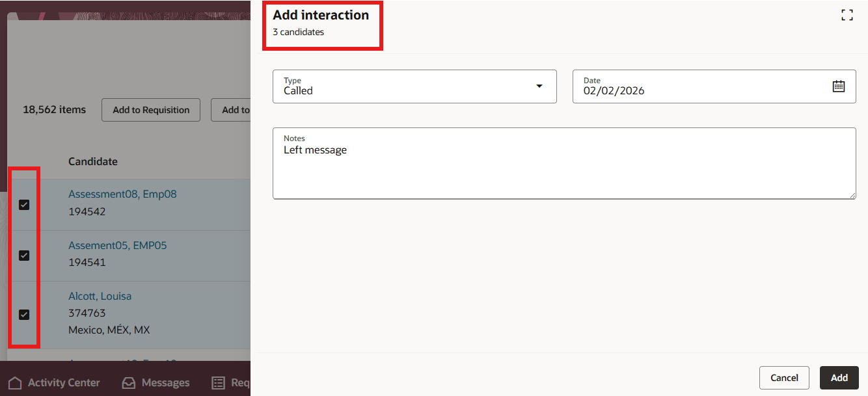
Task: Click the Add to Requisition button
Action: [150, 109]
